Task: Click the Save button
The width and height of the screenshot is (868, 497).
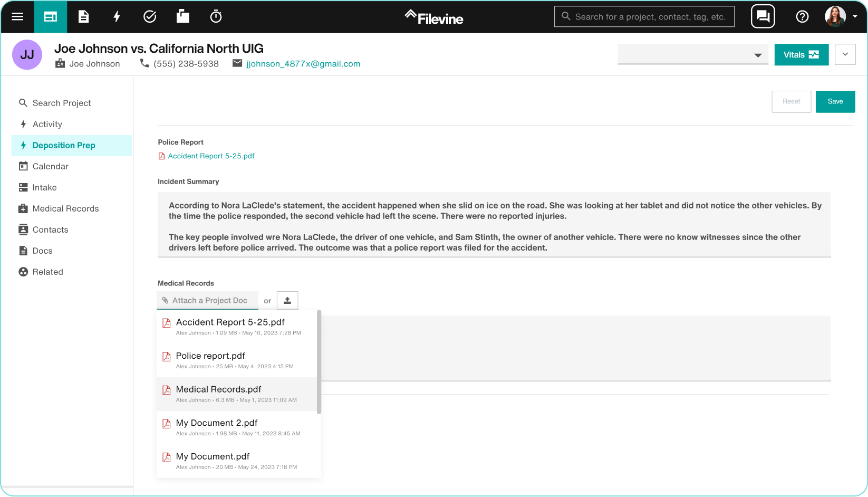Action: [835, 101]
